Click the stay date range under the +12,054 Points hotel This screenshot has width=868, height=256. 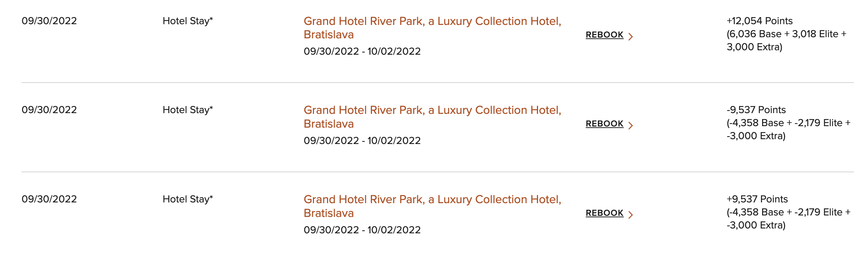pos(362,51)
